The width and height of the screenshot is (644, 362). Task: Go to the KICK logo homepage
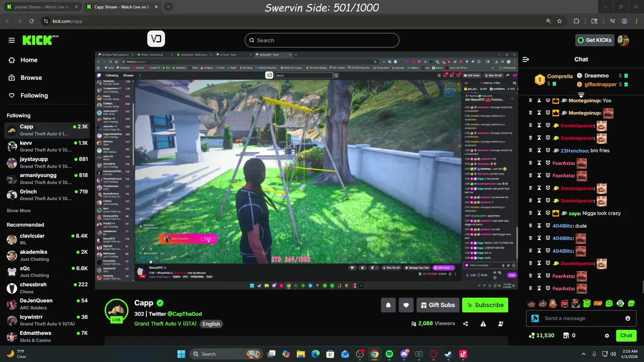pos(40,40)
